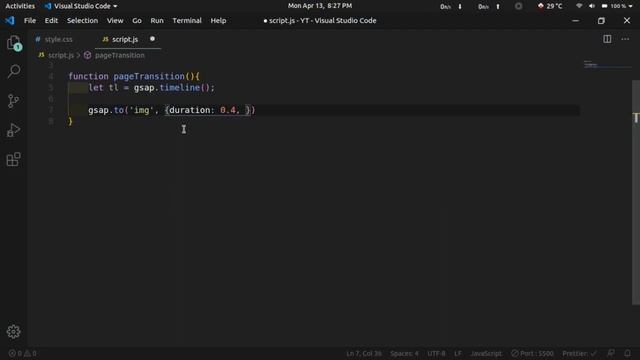Image resolution: width=640 pixels, height=360 pixels.
Task: Click the word pageTransition on line 4
Action: pyautogui.click(x=149, y=76)
